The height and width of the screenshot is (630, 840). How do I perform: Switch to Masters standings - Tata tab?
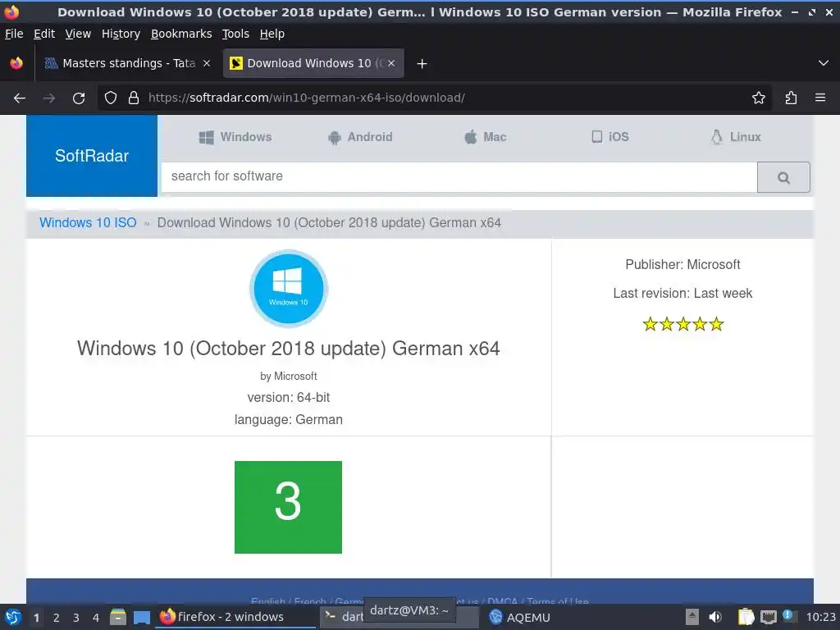[129, 63]
